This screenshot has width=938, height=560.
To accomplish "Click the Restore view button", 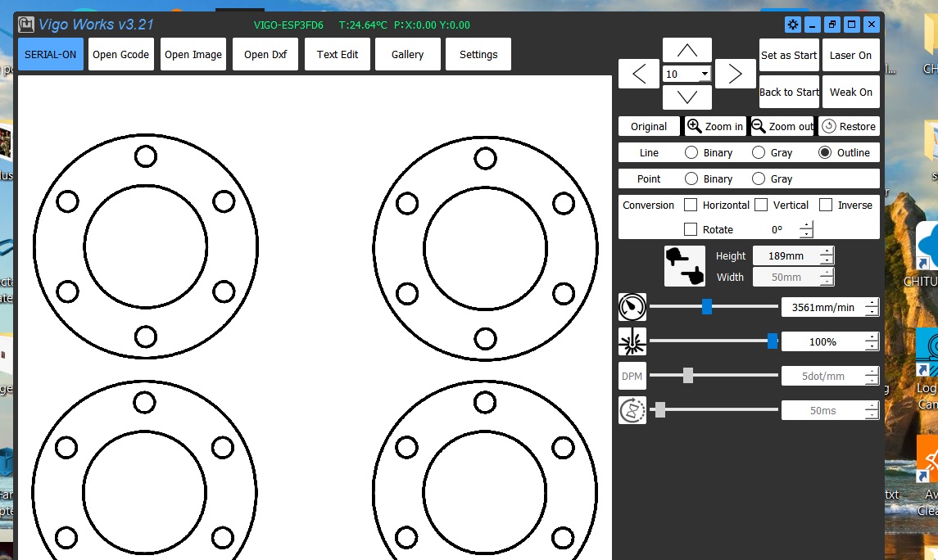I will click(849, 126).
